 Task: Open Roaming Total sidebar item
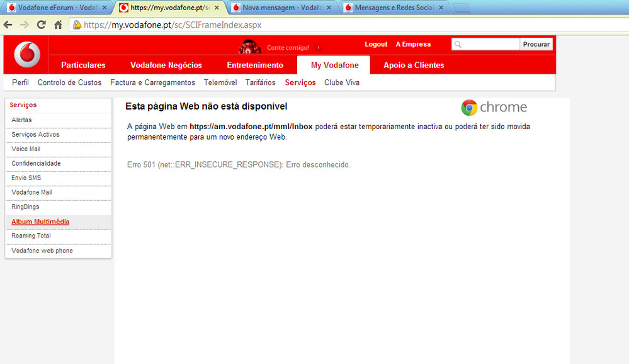click(31, 236)
